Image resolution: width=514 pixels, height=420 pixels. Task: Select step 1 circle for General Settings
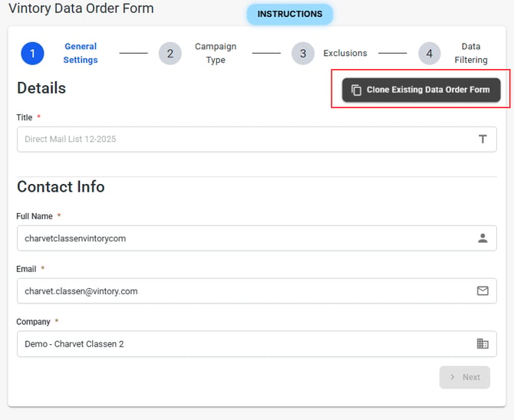(33, 54)
